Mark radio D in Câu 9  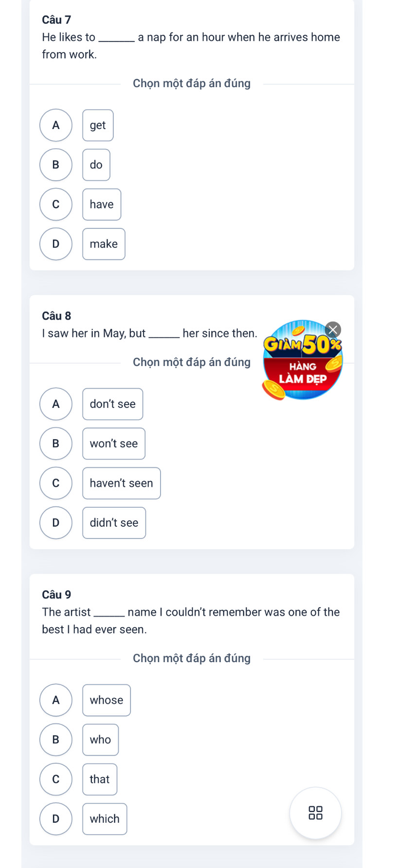(56, 819)
